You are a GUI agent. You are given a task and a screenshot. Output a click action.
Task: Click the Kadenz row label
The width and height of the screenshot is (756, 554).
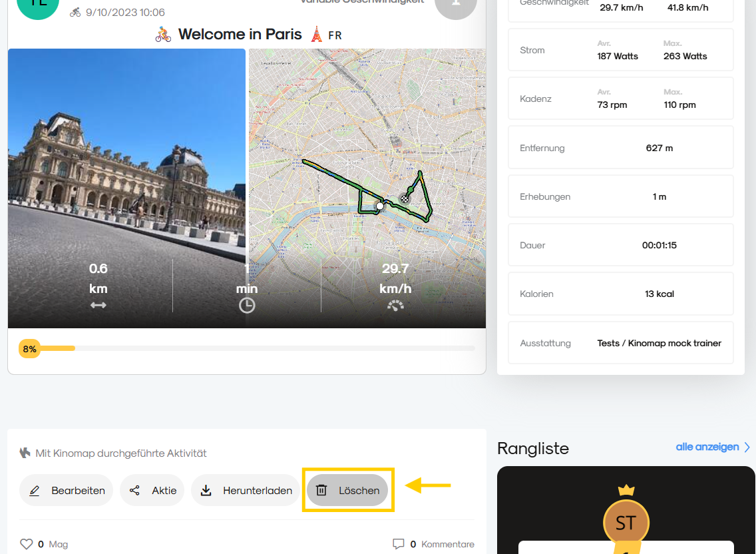coord(535,99)
